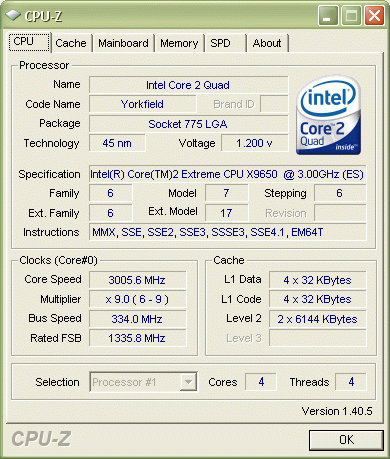The height and width of the screenshot is (459, 390).
Task: Click the empty Brand ID field
Action: point(274,104)
